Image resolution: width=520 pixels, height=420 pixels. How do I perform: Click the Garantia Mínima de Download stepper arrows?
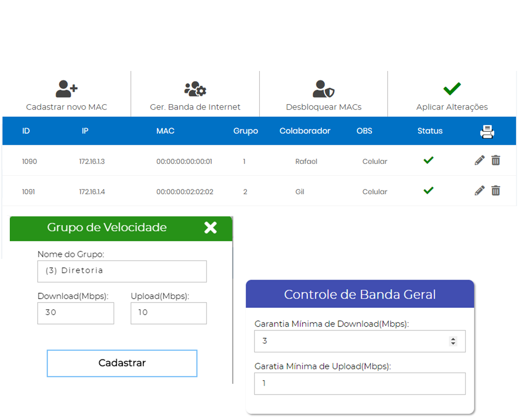(x=453, y=341)
